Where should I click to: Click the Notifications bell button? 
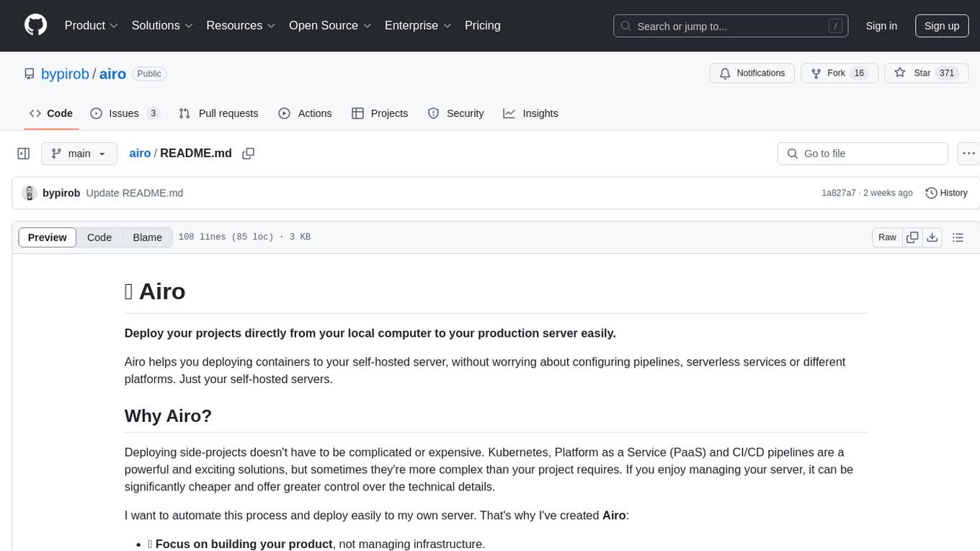pos(752,74)
